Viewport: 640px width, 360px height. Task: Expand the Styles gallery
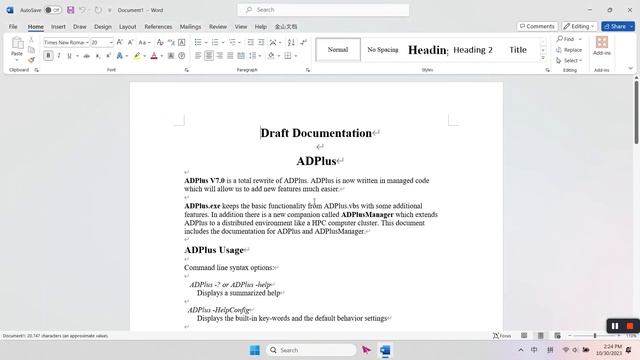tap(543, 58)
